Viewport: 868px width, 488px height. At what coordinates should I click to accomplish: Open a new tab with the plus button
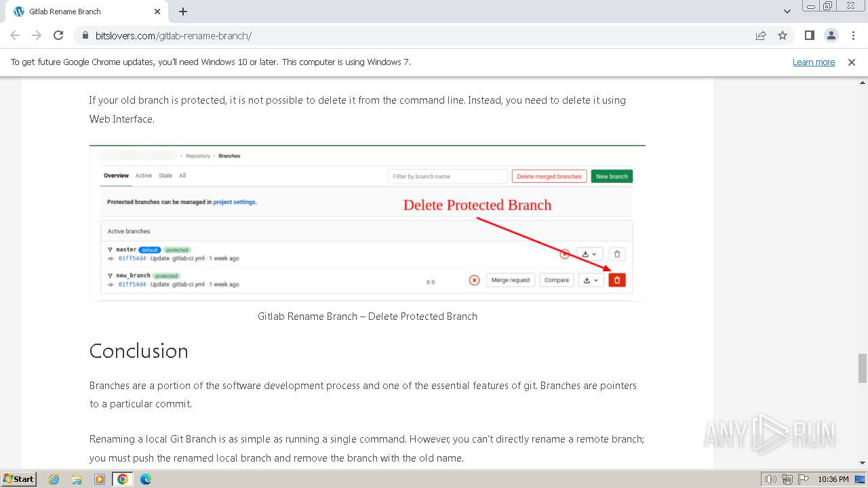coord(183,12)
